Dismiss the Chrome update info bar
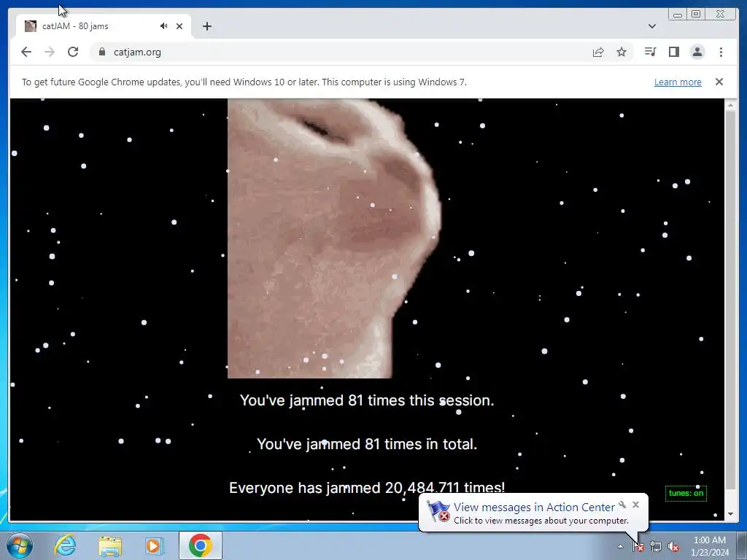Viewport: 747px width, 560px height. pyautogui.click(x=719, y=82)
